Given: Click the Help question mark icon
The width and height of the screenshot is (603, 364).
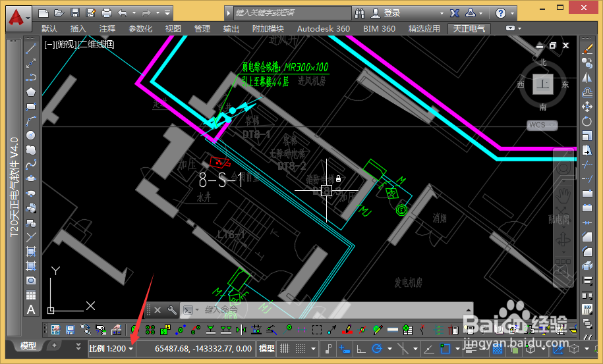Looking at the screenshot, I should [500, 13].
